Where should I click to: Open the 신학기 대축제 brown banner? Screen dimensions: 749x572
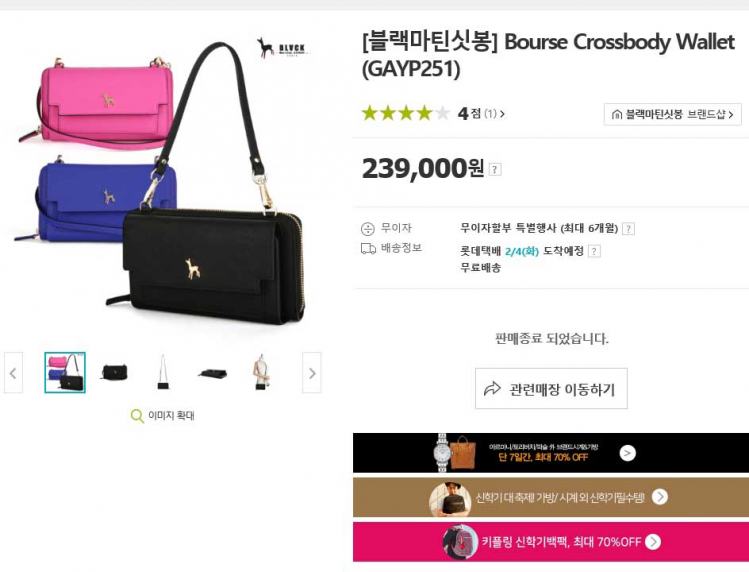[551, 497]
